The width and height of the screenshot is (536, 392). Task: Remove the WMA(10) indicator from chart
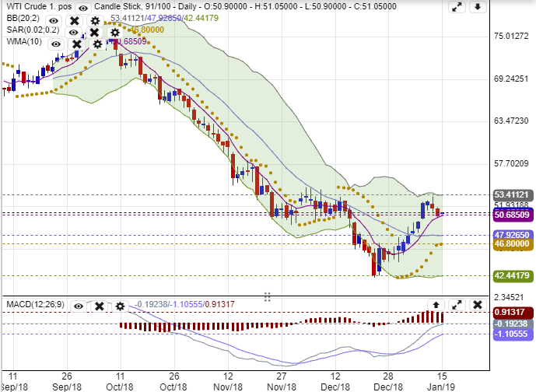[77, 44]
